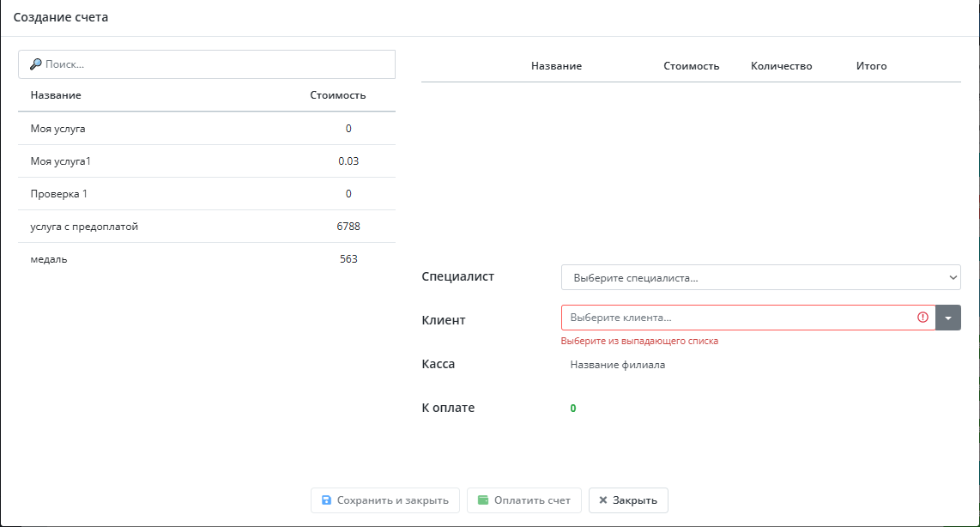Focus the Выберите клиента input field
The width and height of the screenshot is (980, 527).
click(738, 318)
